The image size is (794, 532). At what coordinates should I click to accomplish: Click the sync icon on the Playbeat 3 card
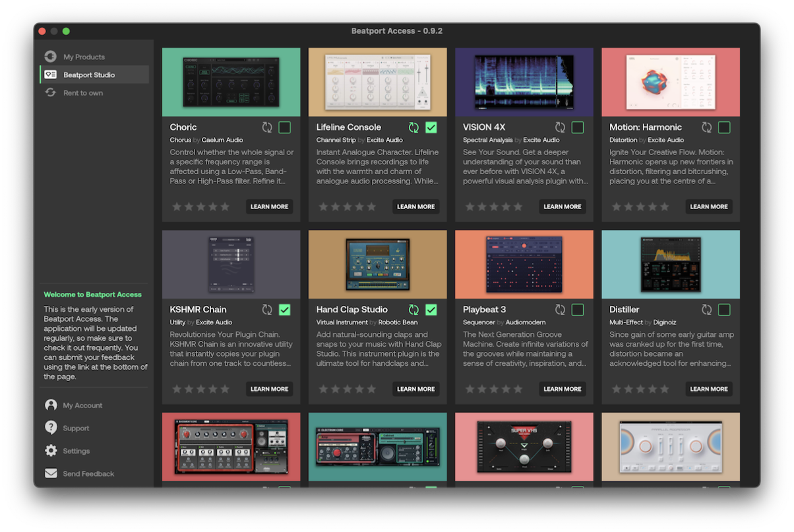[x=560, y=309]
